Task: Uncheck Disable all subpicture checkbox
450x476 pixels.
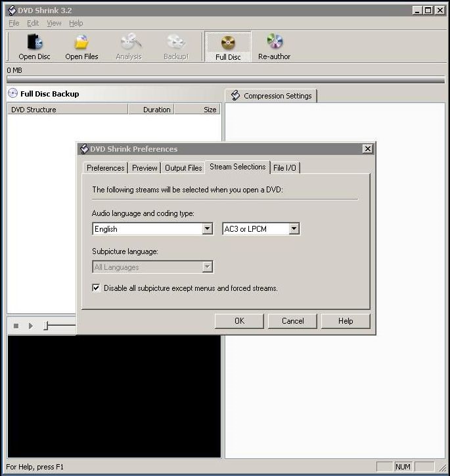Action: (x=96, y=288)
